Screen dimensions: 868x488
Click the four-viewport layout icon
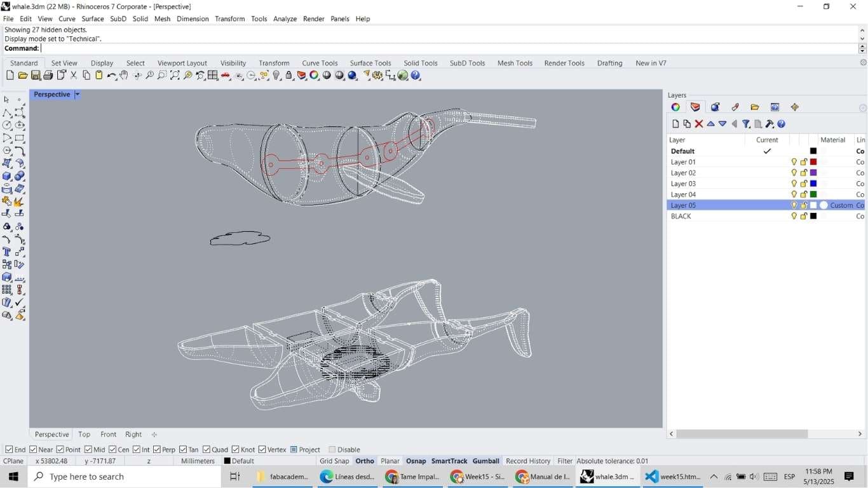(213, 76)
